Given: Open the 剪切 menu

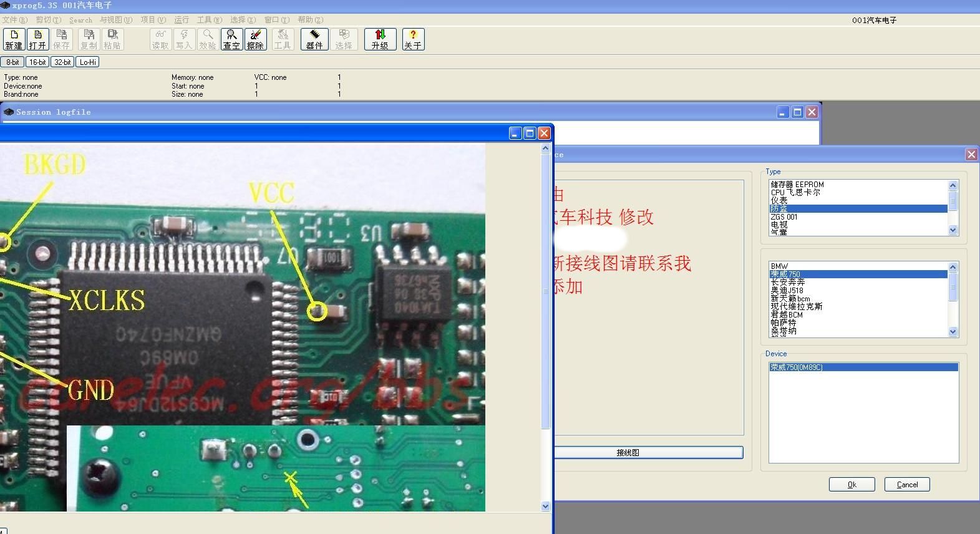Looking at the screenshot, I should tap(49, 20).
